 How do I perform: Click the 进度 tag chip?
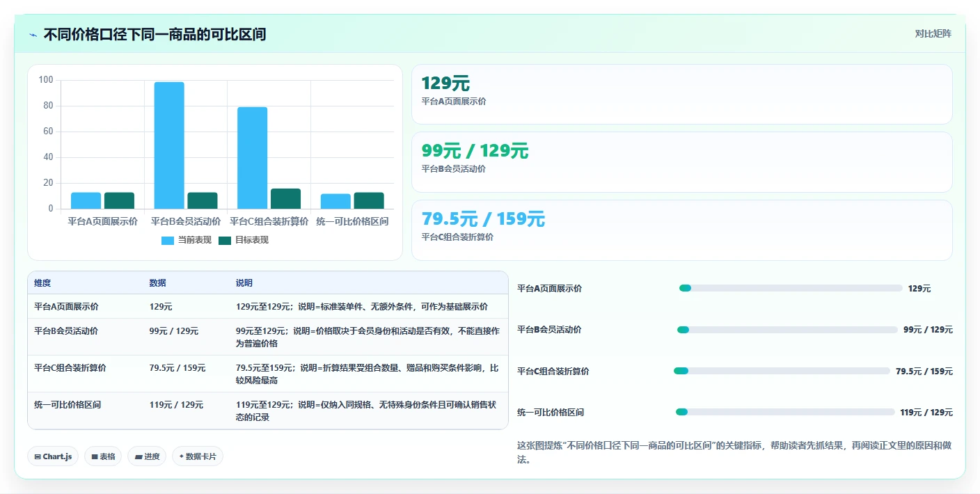point(147,456)
